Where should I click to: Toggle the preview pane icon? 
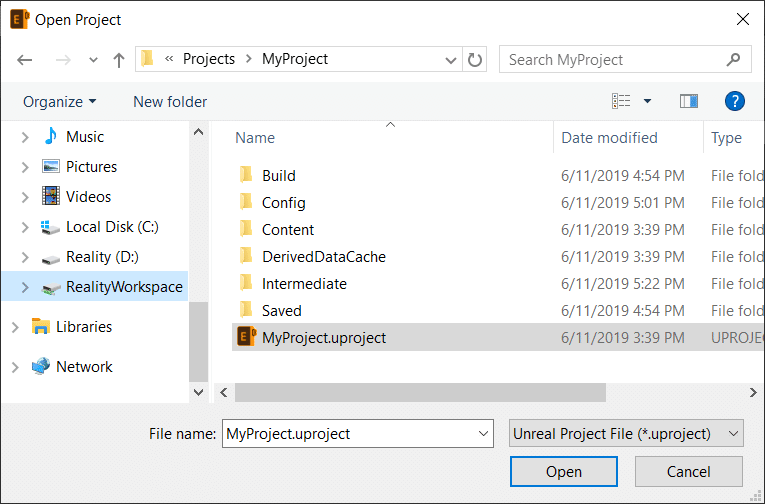click(688, 101)
